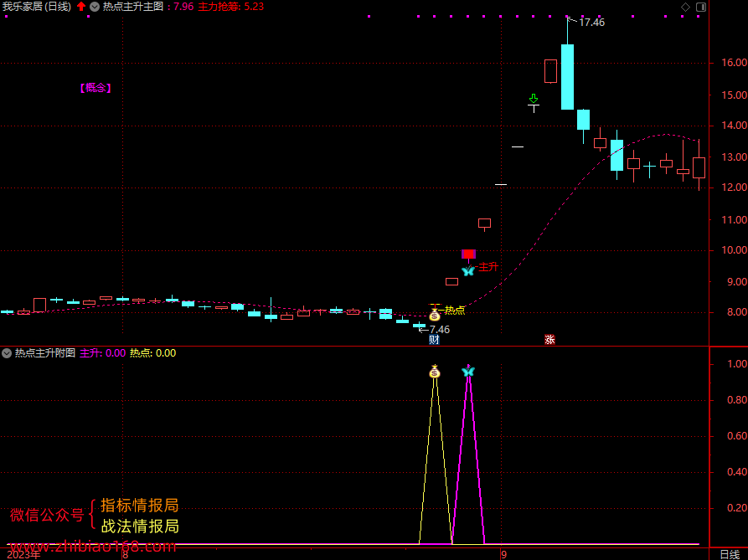Click the 12.00 price axis label
Image resolution: width=748 pixels, height=560 pixels.
(x=734, y=188)
